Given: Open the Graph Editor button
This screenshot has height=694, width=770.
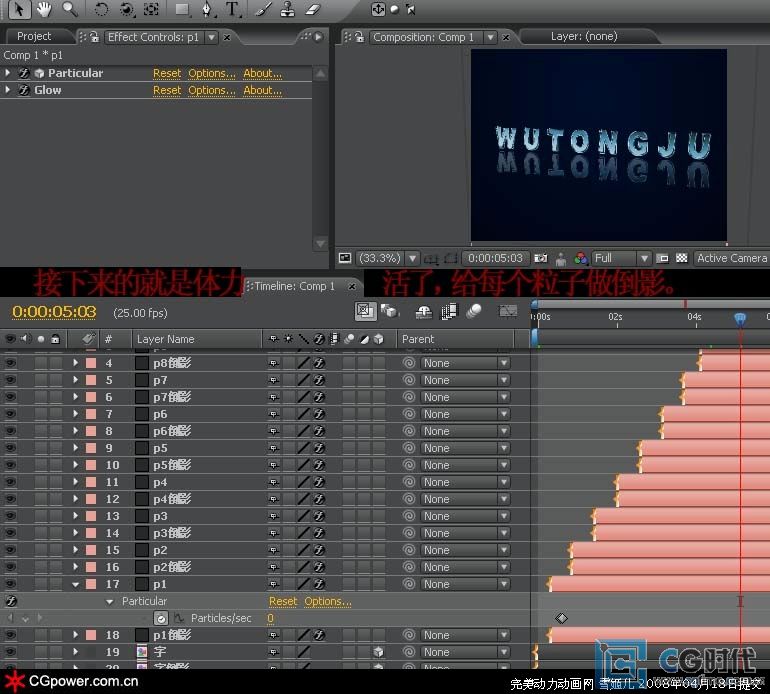Looking at the screenshot, I should [x=508, y=311].
